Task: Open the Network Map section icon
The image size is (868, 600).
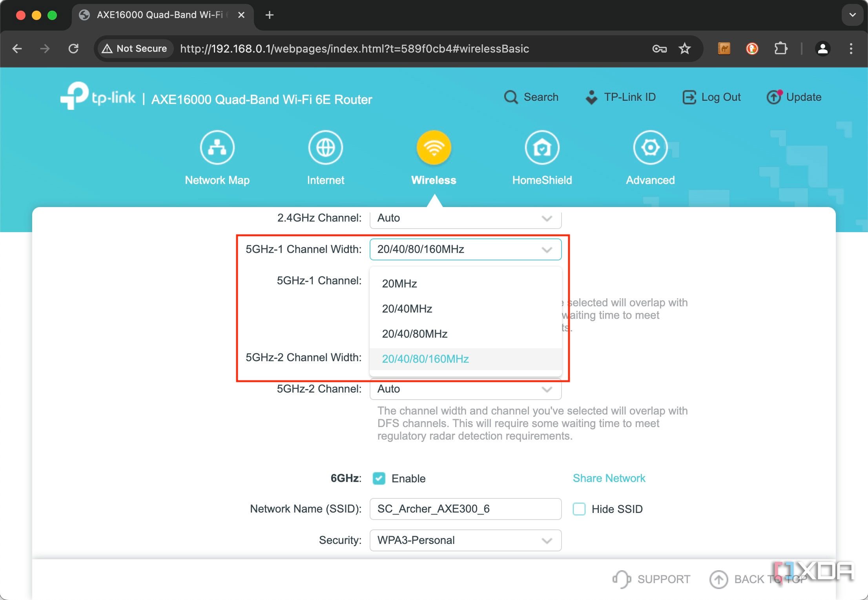Action: (x=217, y=147)
